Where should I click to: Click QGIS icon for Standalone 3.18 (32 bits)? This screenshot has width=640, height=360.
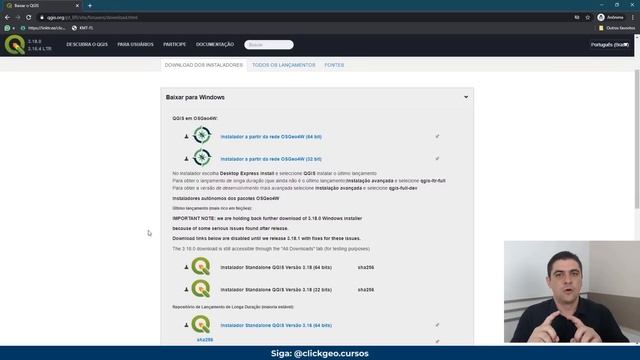coord(201,289)
